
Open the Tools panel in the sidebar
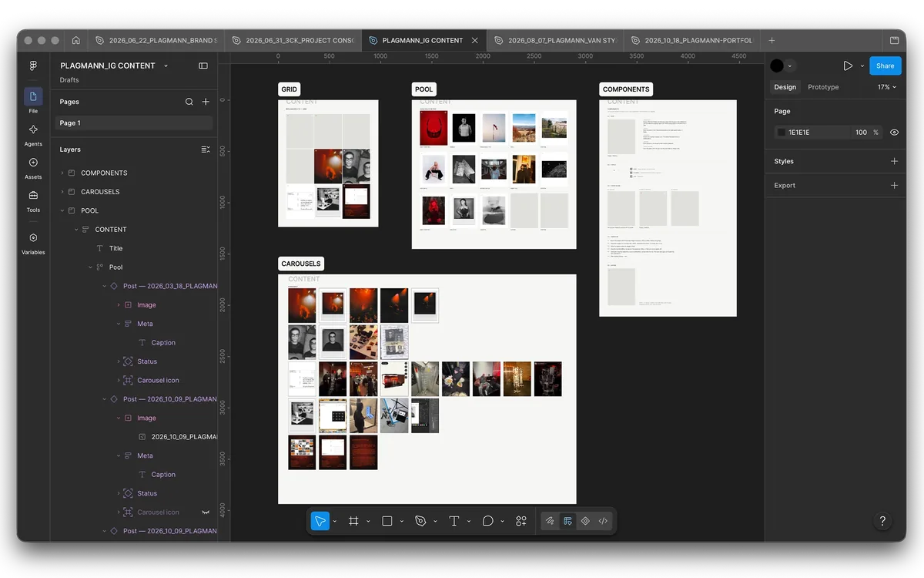click(x=33, y=195)
